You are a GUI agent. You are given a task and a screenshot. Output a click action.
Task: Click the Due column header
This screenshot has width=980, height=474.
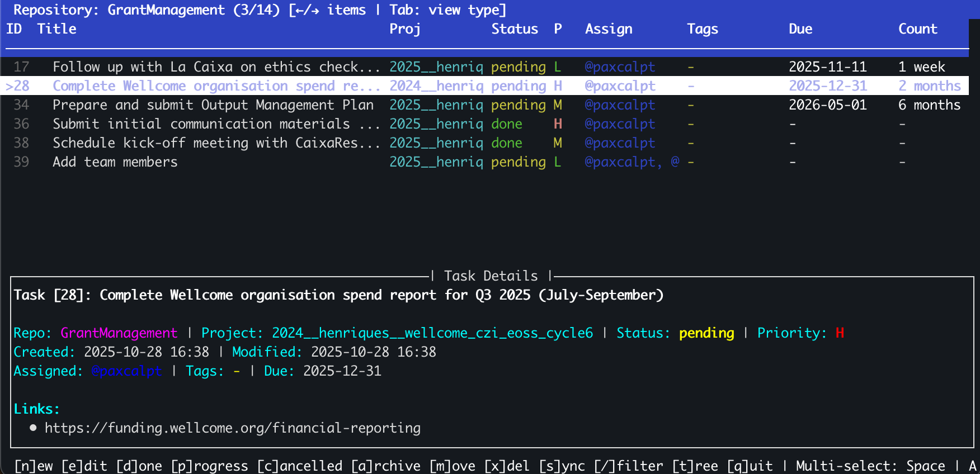pyautogui.click(x=800, y=29)
